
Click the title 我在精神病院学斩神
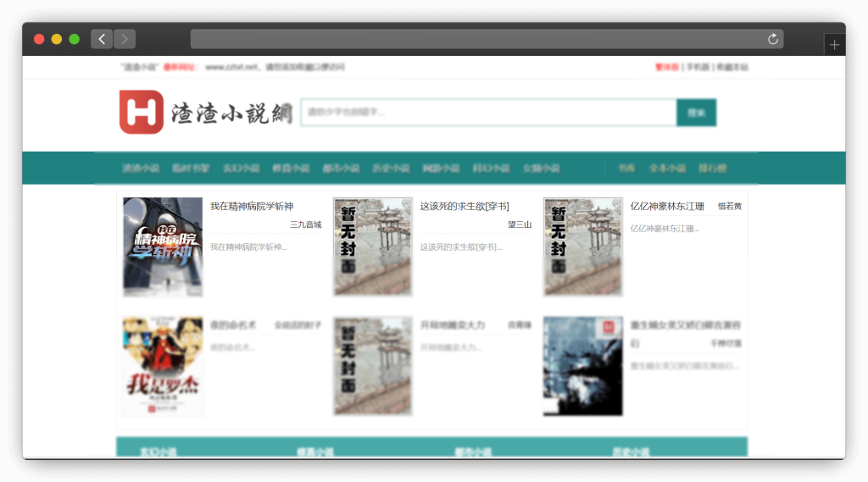click(252, 207)
